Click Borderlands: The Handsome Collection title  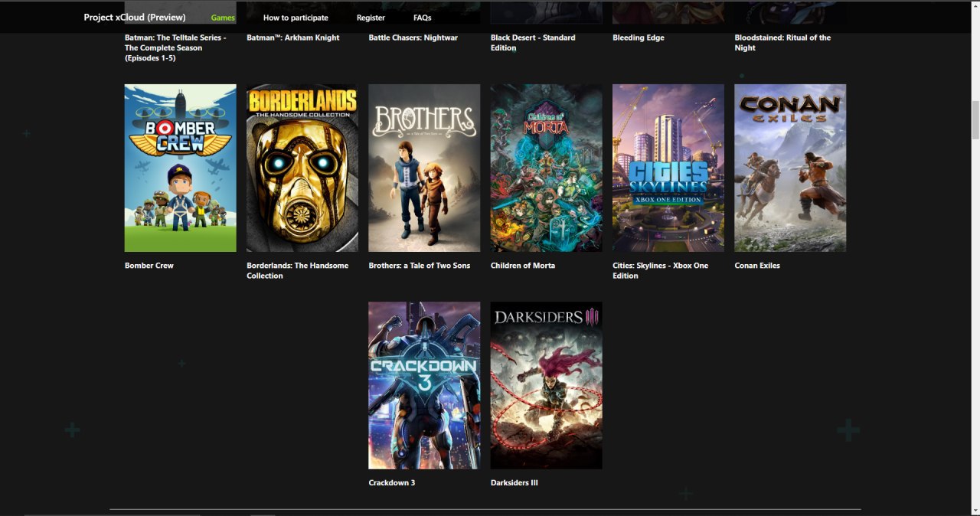point(297,271)
